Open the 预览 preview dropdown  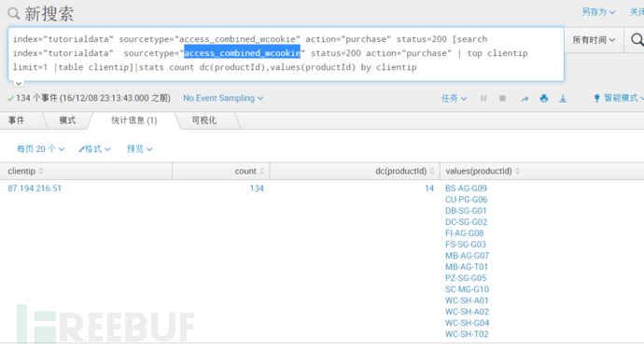click(x=140, y=148)
